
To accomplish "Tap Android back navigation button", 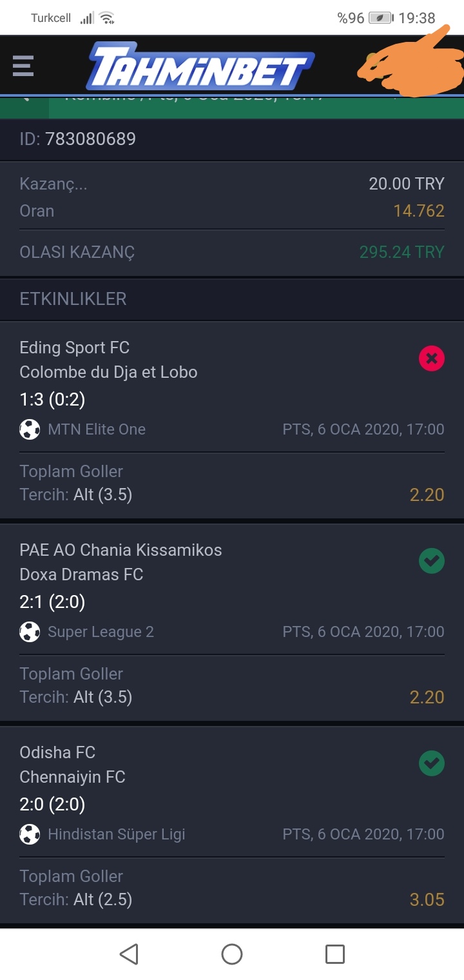I will pos(129,954).
